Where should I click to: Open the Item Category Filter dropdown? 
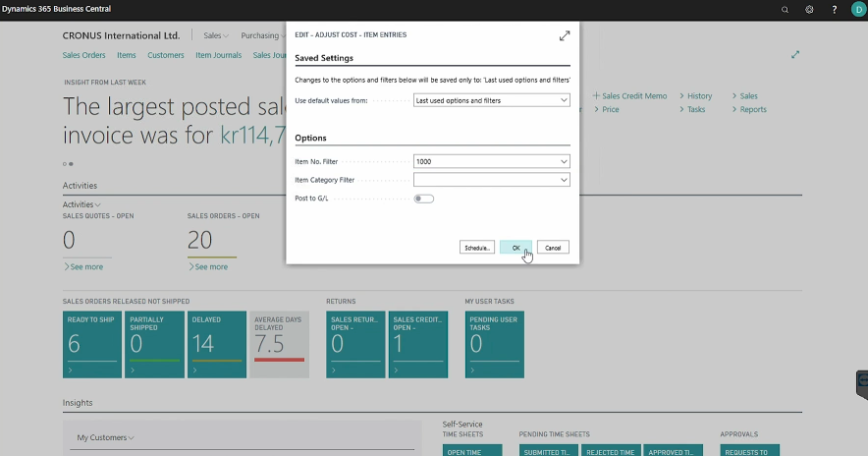[564, 180]
